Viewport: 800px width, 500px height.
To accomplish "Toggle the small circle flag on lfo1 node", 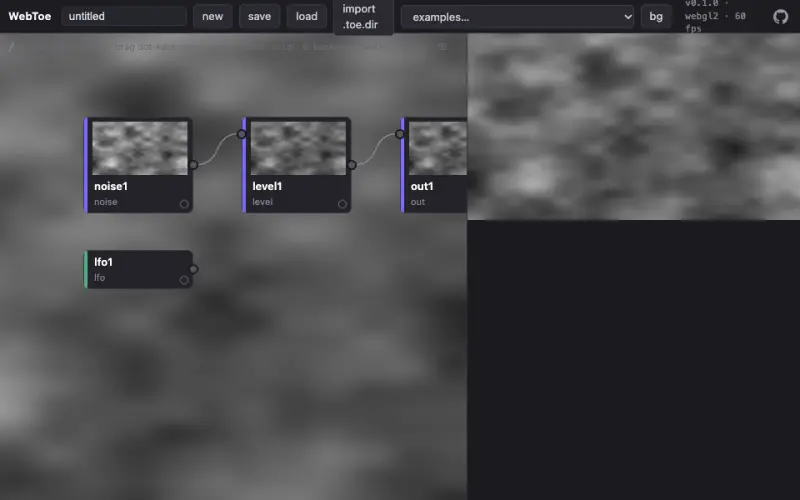I will click(x=184, y=280).
